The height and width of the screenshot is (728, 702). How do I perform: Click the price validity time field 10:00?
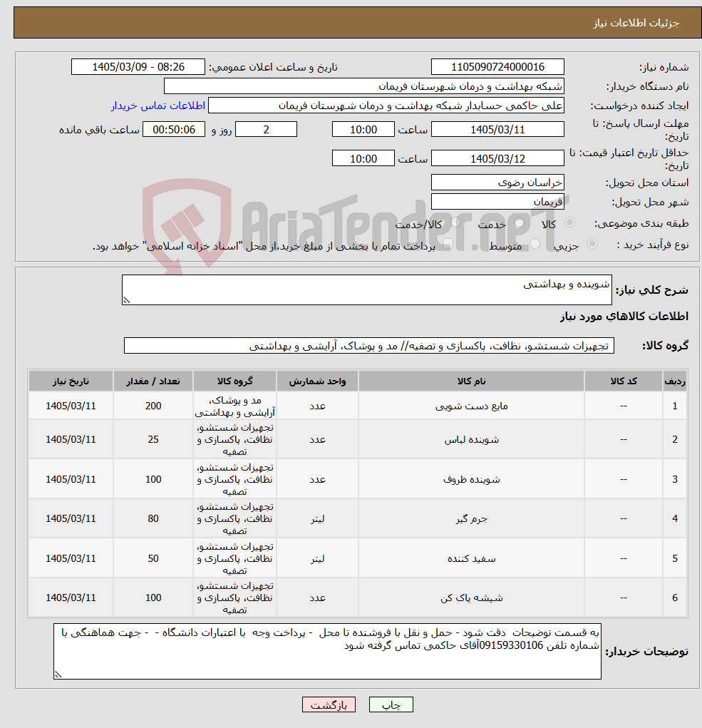(x=363, y=159)
